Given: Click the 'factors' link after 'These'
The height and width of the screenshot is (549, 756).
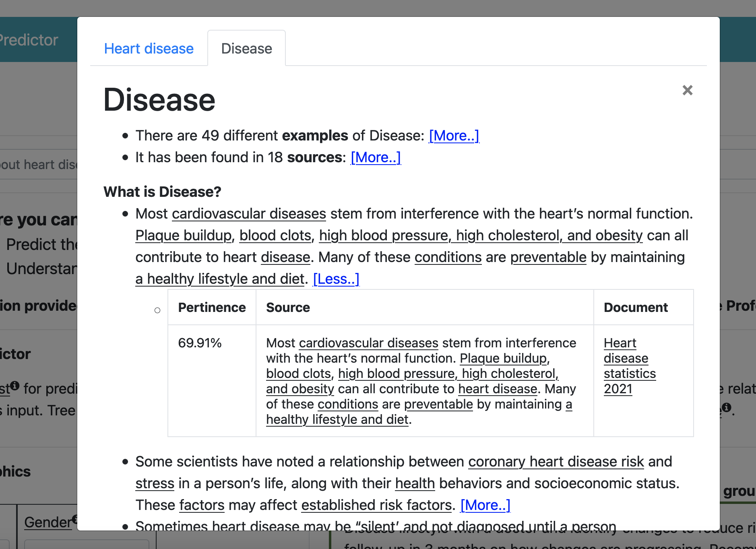Looking at the screenshot, I should pos(202,505).
